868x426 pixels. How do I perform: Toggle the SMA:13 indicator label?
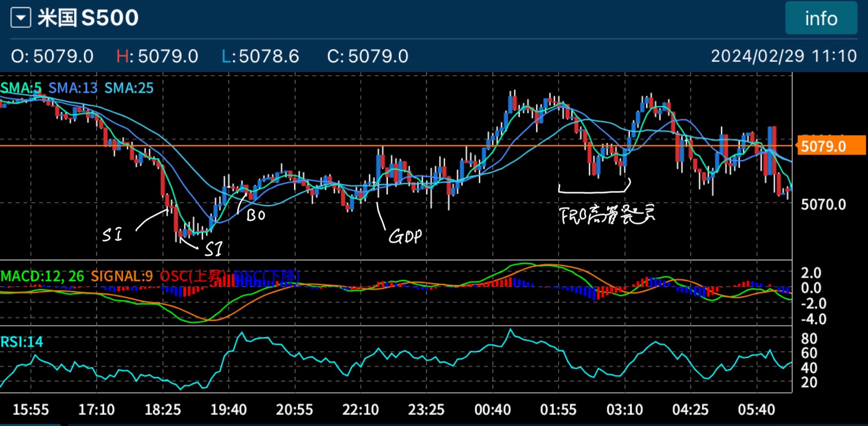coord(73,88)
